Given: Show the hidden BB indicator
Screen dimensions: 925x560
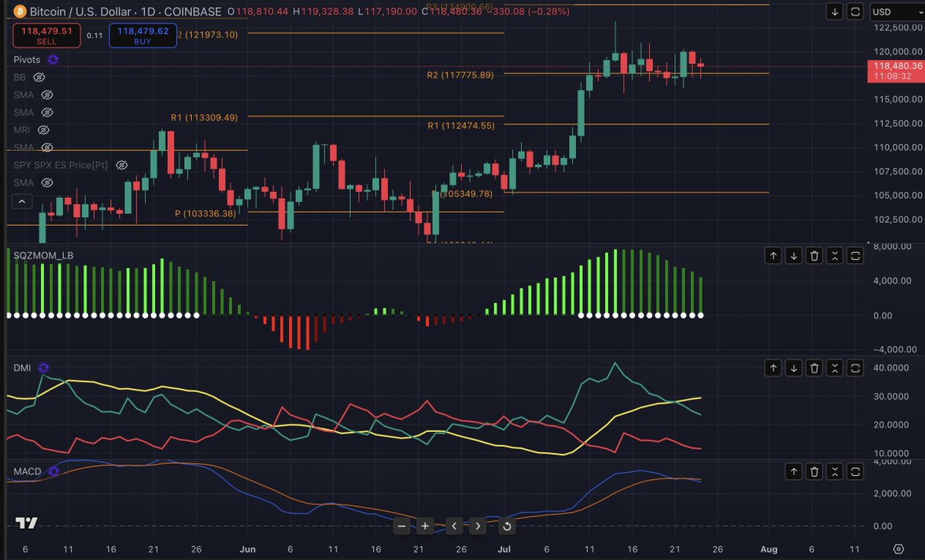Looking at the screenshot, I should tap(39, 78).
